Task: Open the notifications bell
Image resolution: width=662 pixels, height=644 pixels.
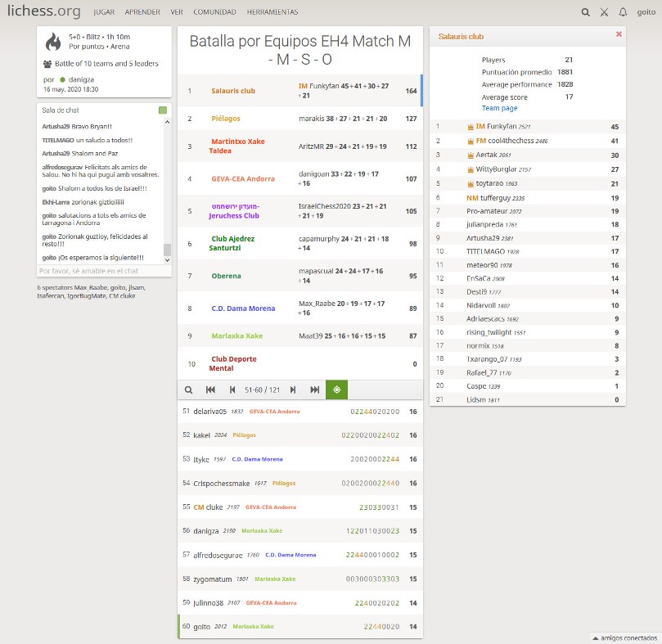Action: [x=623, y=12]
